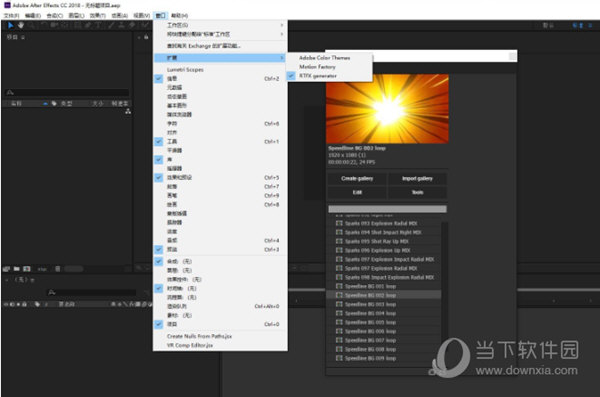Click the After Effects app icon in title bar
600x397 pixels.
coord(7,5)
